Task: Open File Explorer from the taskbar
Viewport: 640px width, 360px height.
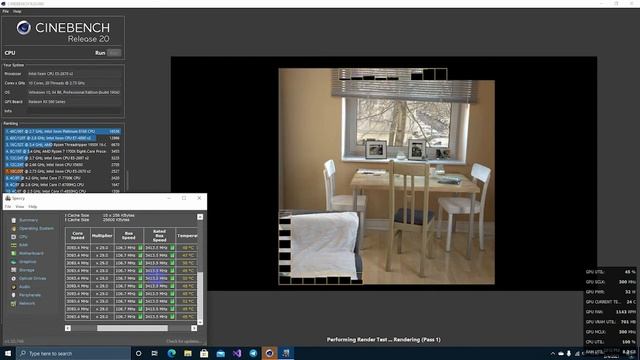Action: point(188,353)
